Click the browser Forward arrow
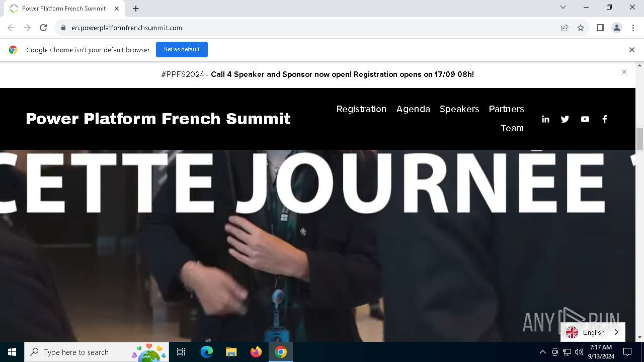Image resolution: width=644 pixels, height=362 pixels. (x=27, y=28)
